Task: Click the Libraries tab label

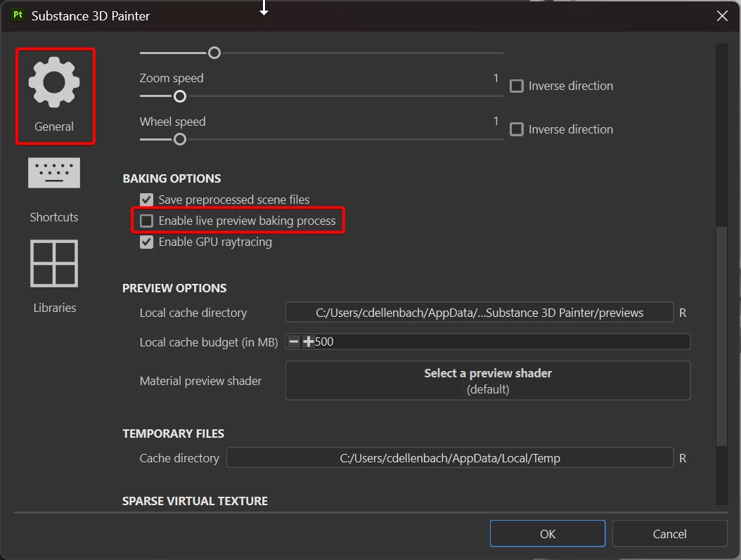Action: 54,308
